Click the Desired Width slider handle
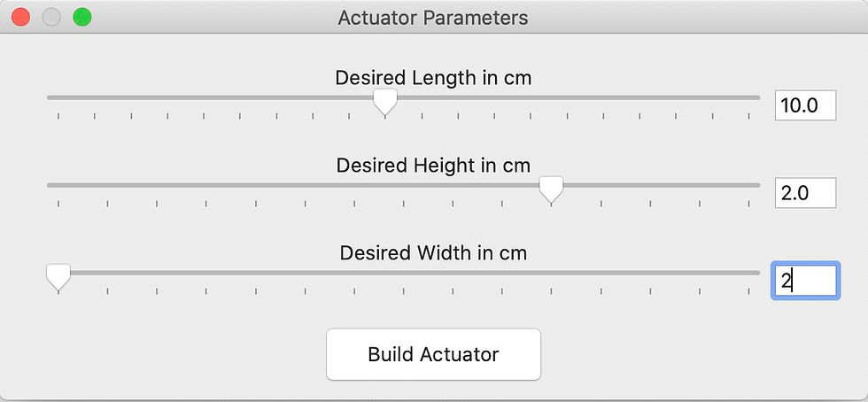Screen dimensions: 868x402 58,275
